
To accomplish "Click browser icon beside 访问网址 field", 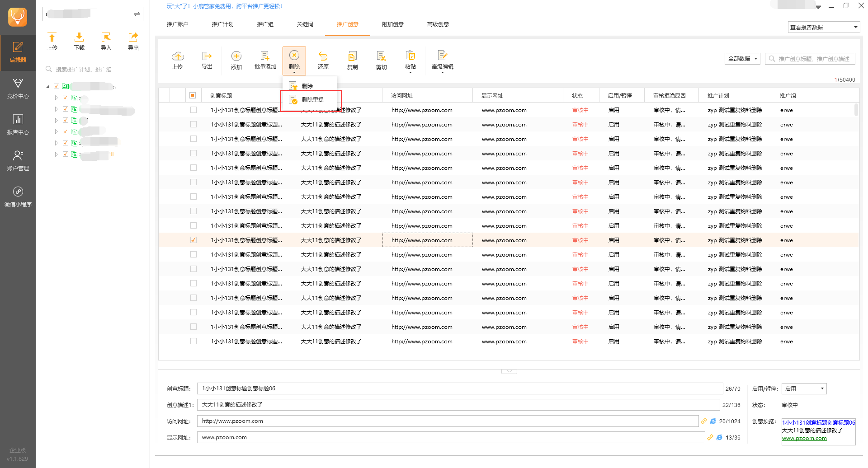I will (x=713, y=421).
